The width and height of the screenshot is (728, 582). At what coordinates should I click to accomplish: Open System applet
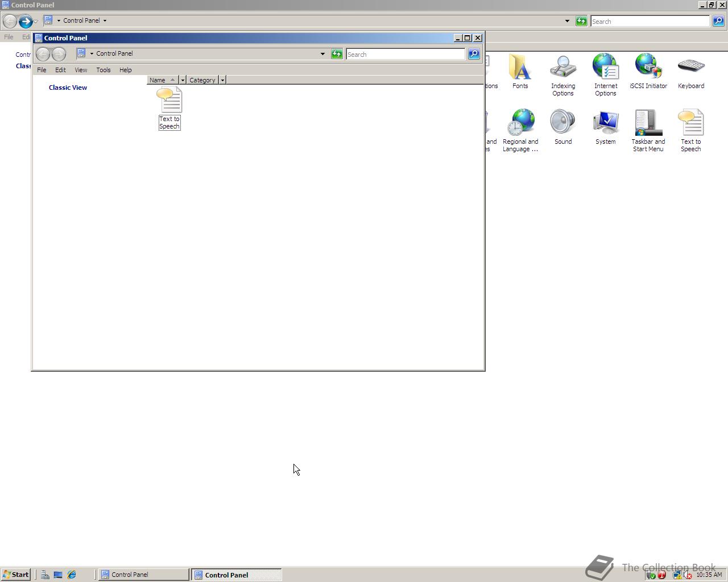[x=606, y=127]
